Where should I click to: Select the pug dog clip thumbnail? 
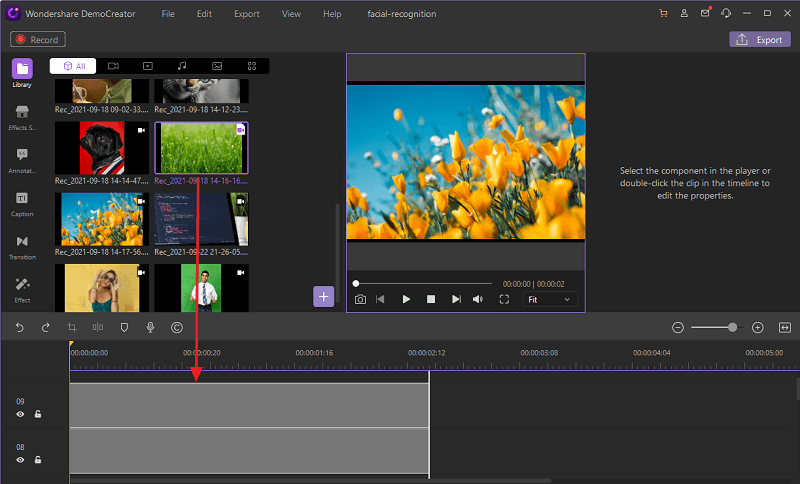[102, 148]
